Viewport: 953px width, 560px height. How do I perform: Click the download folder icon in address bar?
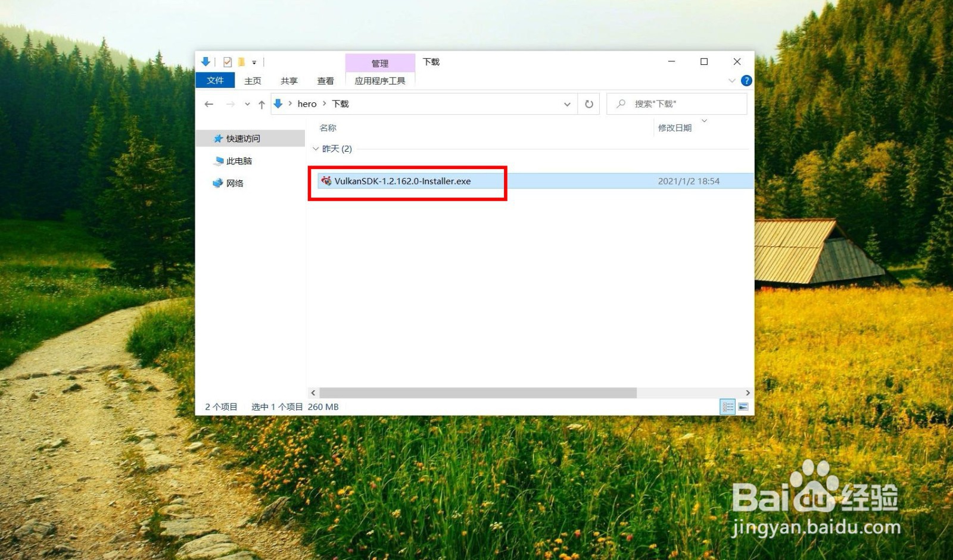pos(278,104)
